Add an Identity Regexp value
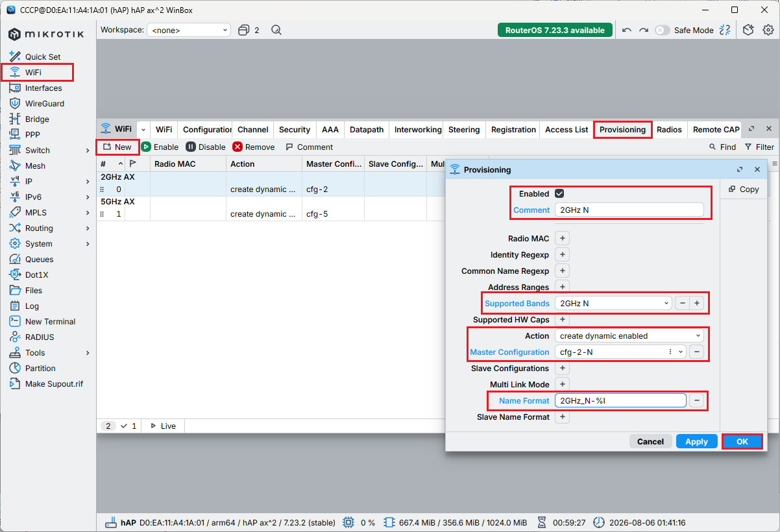 click(x=563, y=254)
